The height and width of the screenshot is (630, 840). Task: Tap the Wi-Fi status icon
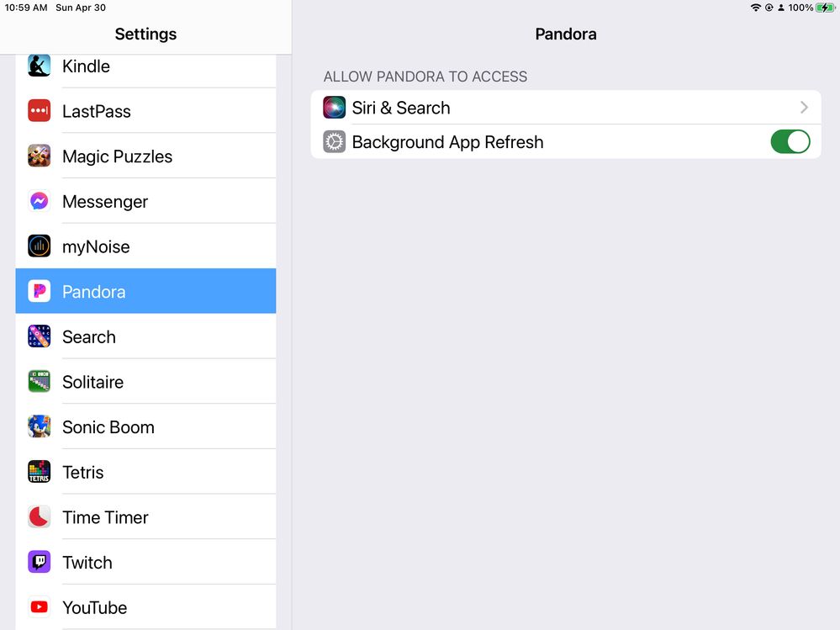tap(755, 8)
